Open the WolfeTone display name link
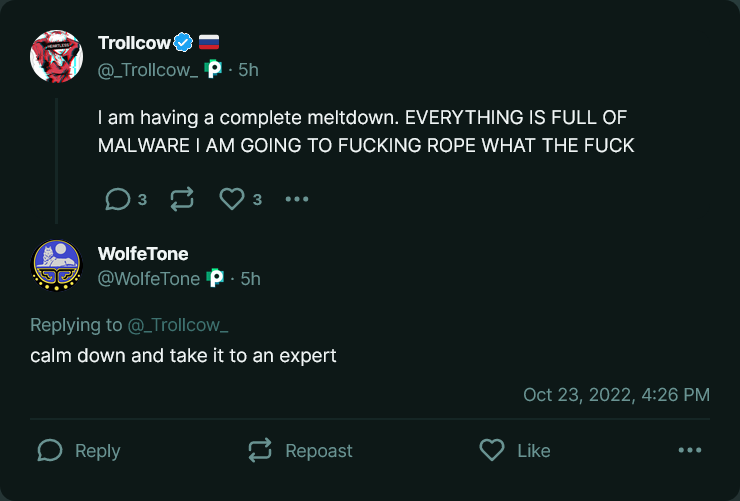The image size is (740, 501). pyautogui.click(x=143, y=254)
